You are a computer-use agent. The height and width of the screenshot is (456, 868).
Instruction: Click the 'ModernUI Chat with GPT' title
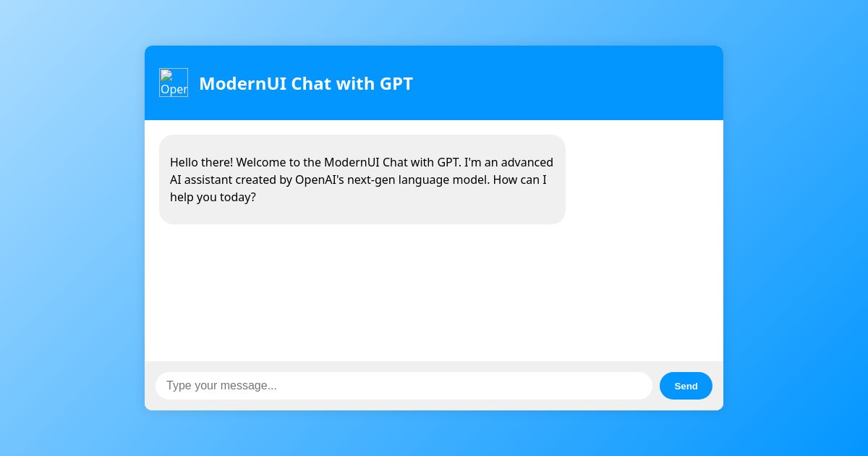[x=306, y=83]
